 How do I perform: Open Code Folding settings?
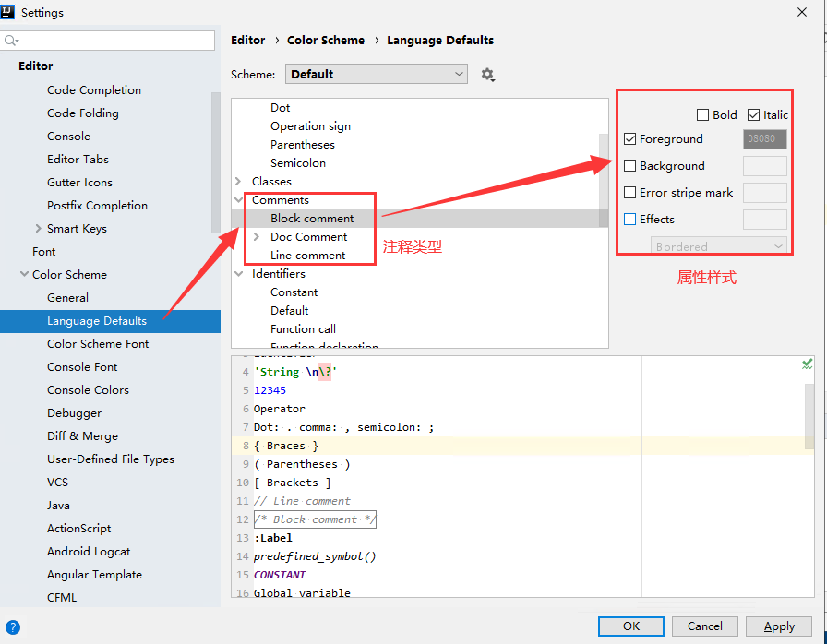[x=83, y=113]
